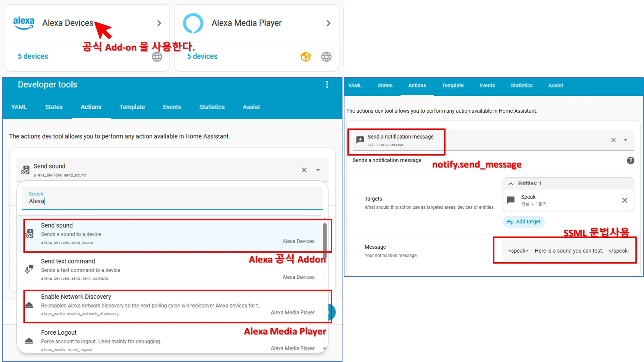
Task: Click the Add target button
Action: 523,222
